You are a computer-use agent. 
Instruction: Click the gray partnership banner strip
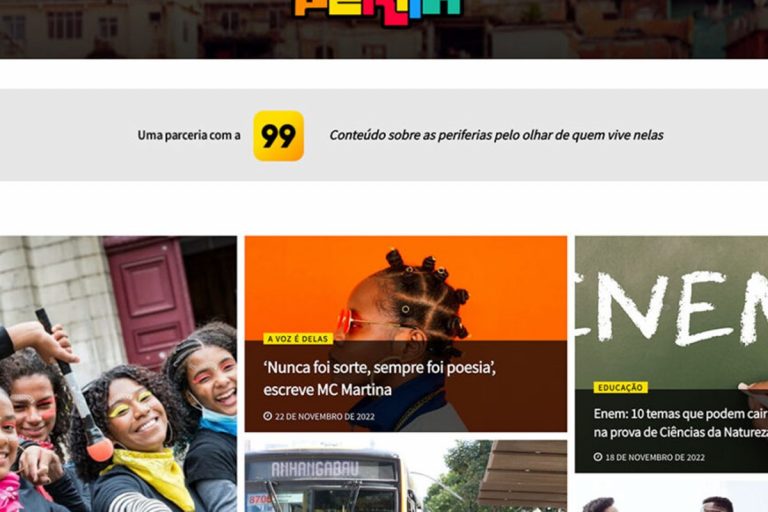click(x=384, y=135)
